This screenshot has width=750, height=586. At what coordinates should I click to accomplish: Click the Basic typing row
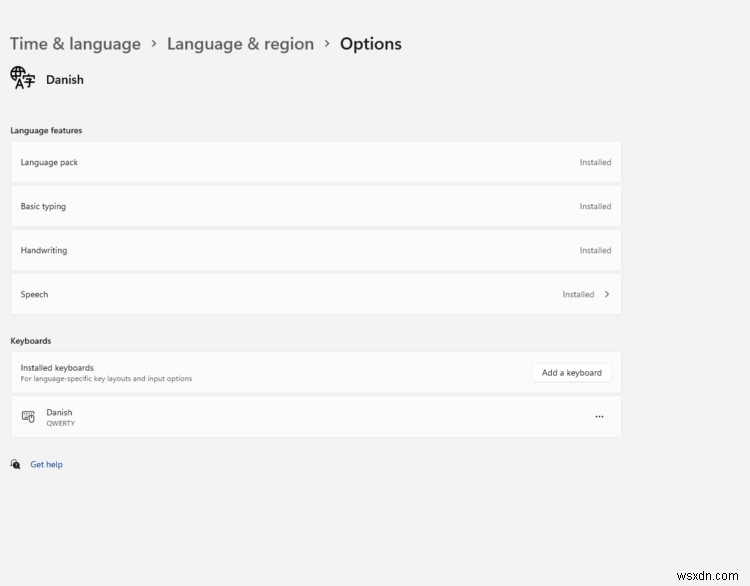pos(316,206)
